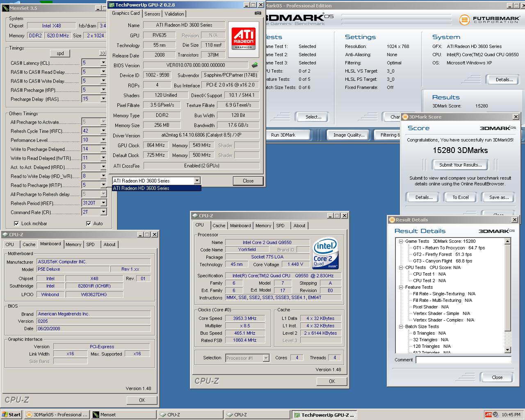The image size is (525, 420).
Task: Collapse the Batch Size Tests tree node
Action: (401, 326)
